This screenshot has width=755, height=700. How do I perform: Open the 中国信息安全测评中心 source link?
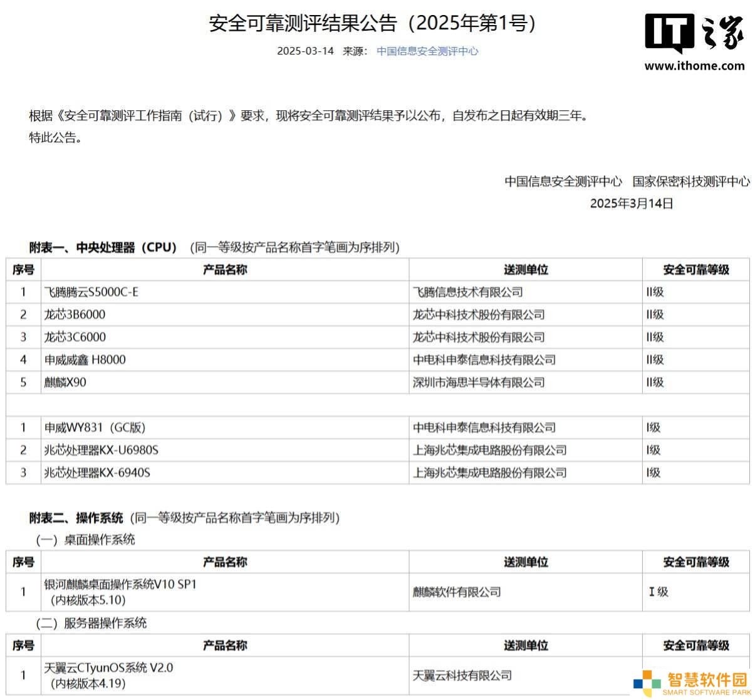click(427, 51)
